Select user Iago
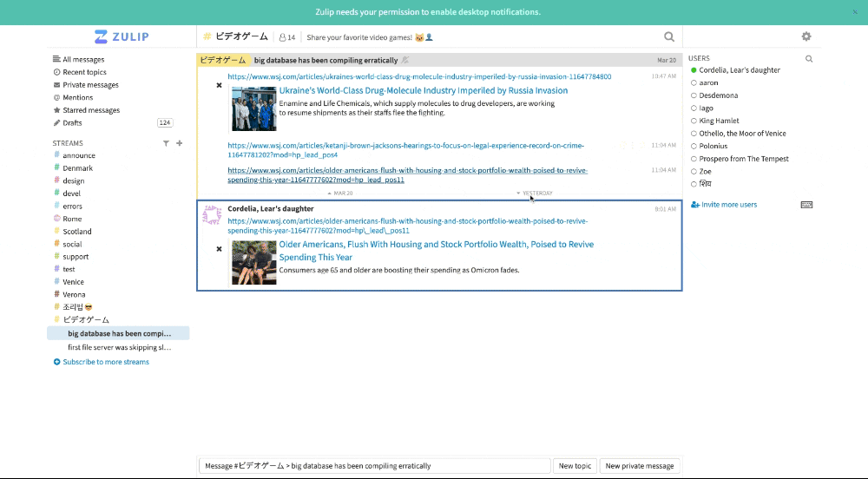Screen dimensions: 868x479 [x=706, y=108]
